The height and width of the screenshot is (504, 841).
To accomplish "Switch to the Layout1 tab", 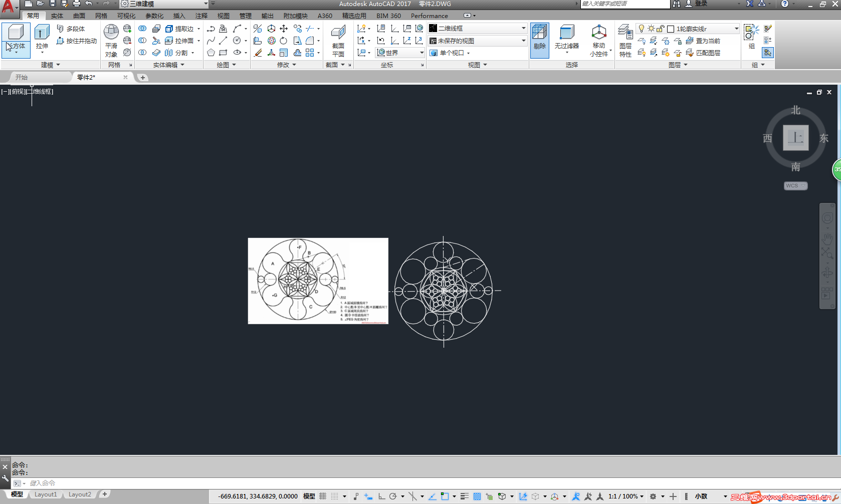I will 46,494.
